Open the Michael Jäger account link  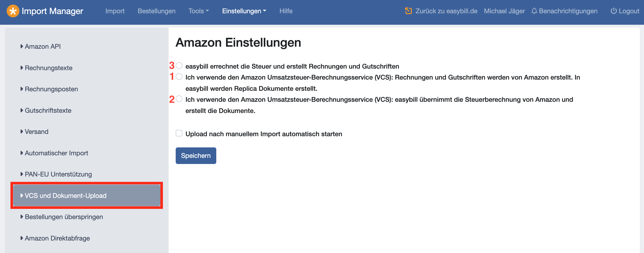coord(504,11)
